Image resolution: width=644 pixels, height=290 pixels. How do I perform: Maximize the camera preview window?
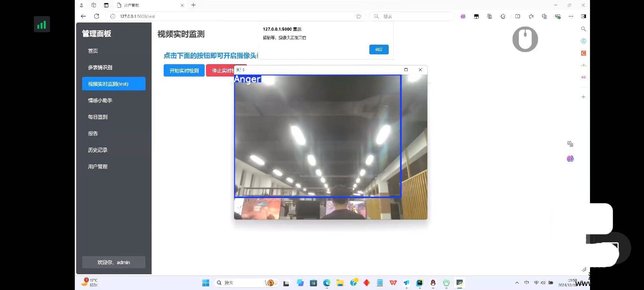pyautogui.click(x=406, y=70)
